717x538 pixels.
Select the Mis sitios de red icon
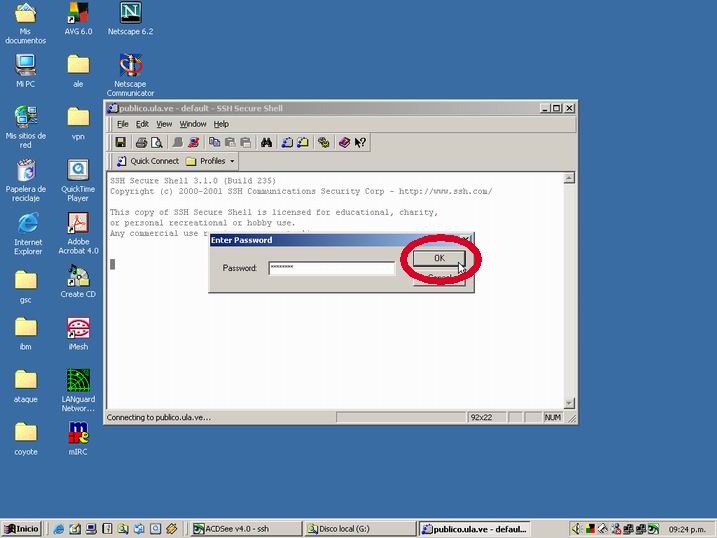click(26, 127)
